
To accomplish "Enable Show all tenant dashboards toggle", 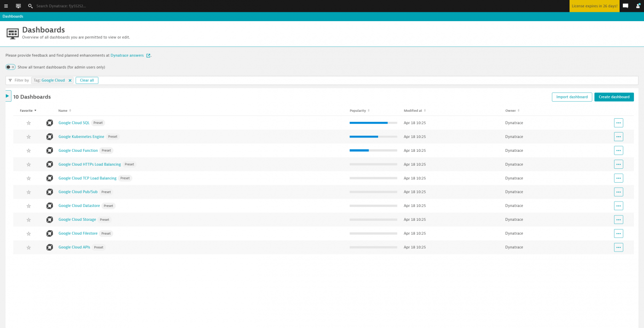I will pyautogui.click(x=10, y=67).
